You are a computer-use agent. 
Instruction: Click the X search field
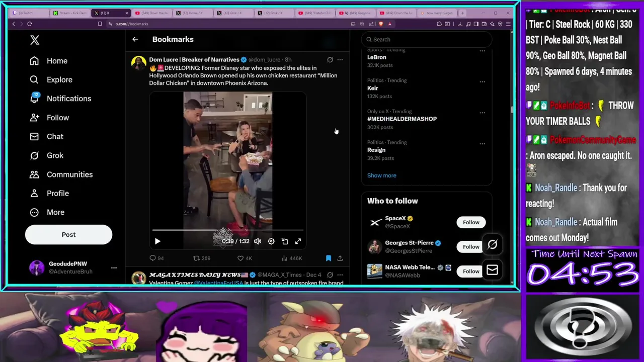point(427,39)
